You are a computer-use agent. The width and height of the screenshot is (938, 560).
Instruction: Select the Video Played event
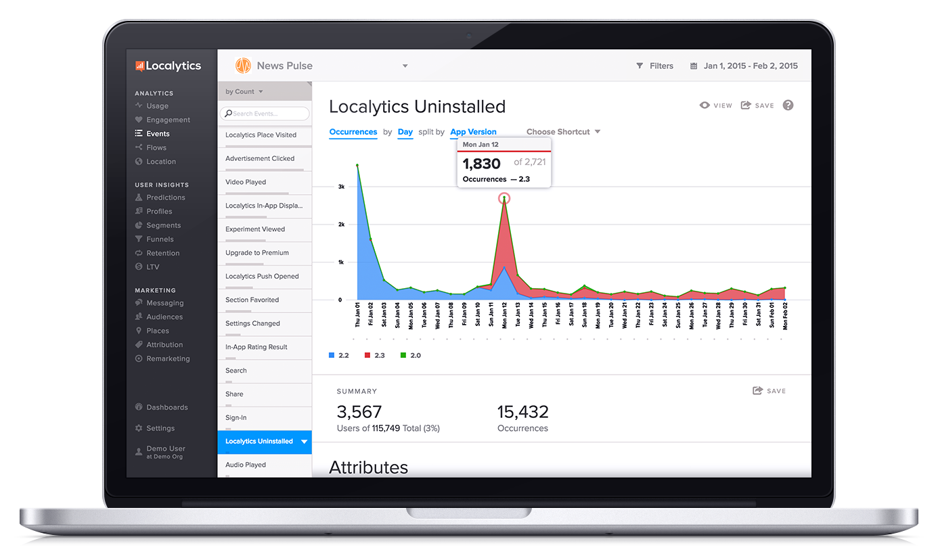(265, 183)
